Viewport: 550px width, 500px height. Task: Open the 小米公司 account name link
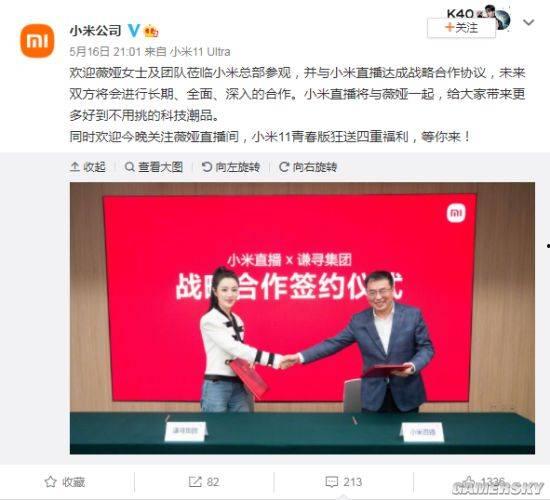(x=95, y=31)
